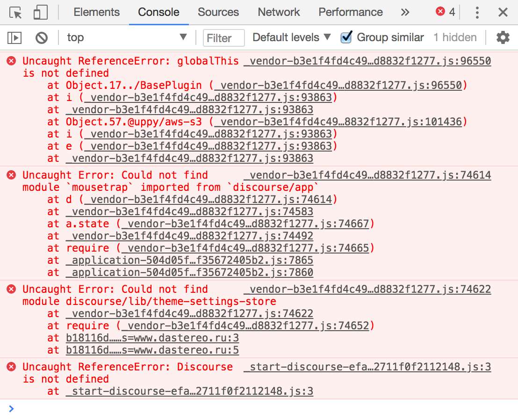518x420 pixels.
Task: Switch to the Network tab
Action: (279, 13)
